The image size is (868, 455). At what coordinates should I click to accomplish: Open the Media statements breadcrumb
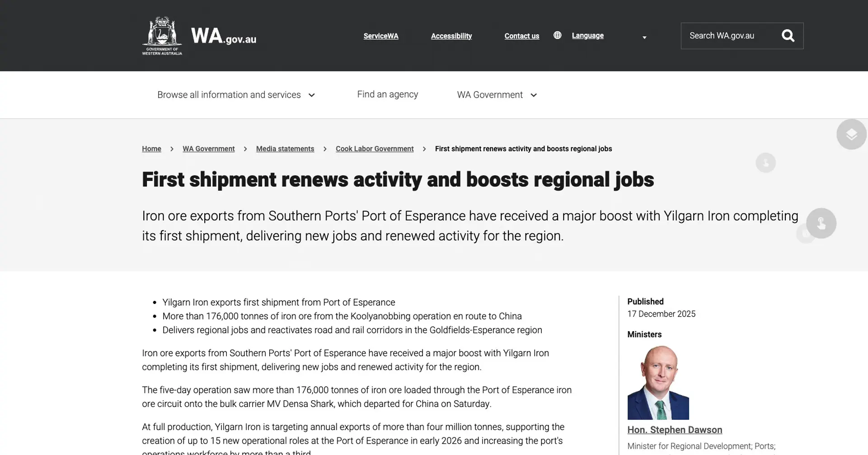[285, 149]
